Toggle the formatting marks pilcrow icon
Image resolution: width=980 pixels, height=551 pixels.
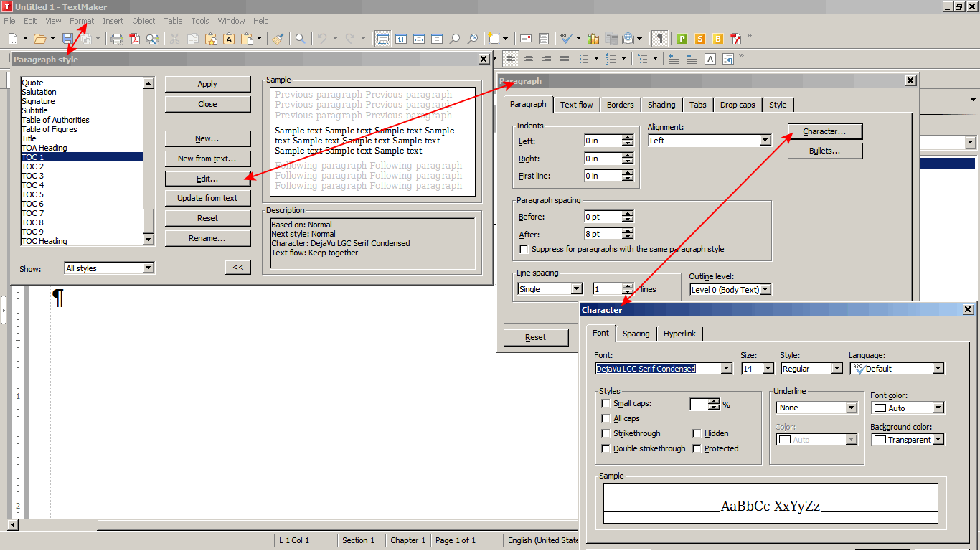[x=659, y=39]
